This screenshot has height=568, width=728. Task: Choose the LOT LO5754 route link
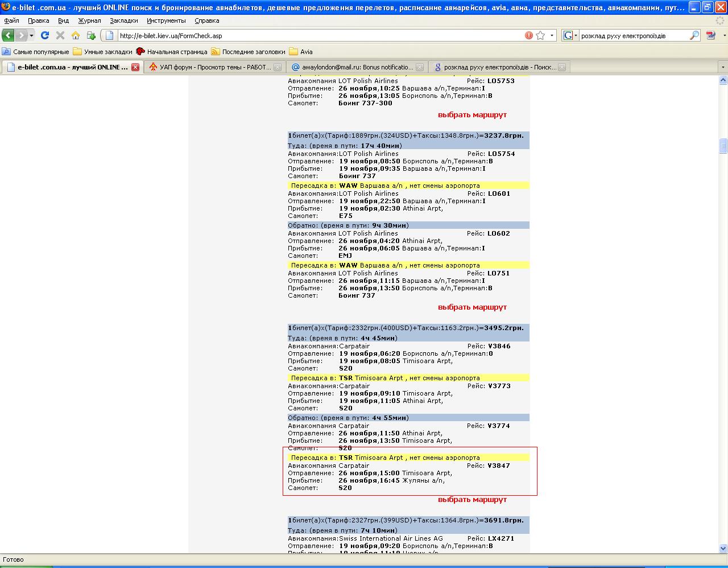(472, 307)
